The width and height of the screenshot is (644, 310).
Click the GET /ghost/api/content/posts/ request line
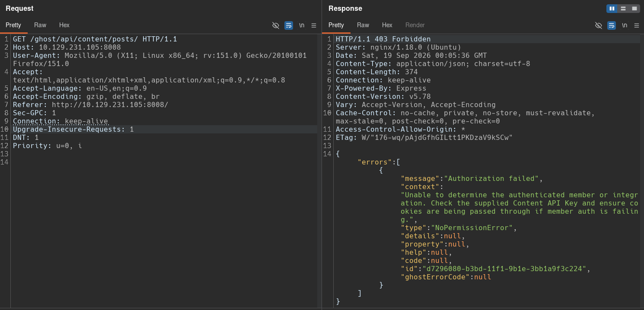[x=95, y=39]
